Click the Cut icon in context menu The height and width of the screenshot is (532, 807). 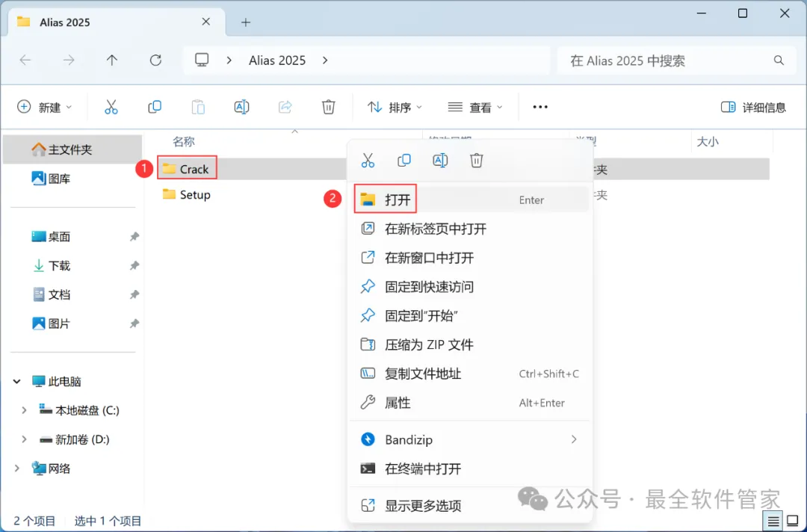(x=368, y=161)
